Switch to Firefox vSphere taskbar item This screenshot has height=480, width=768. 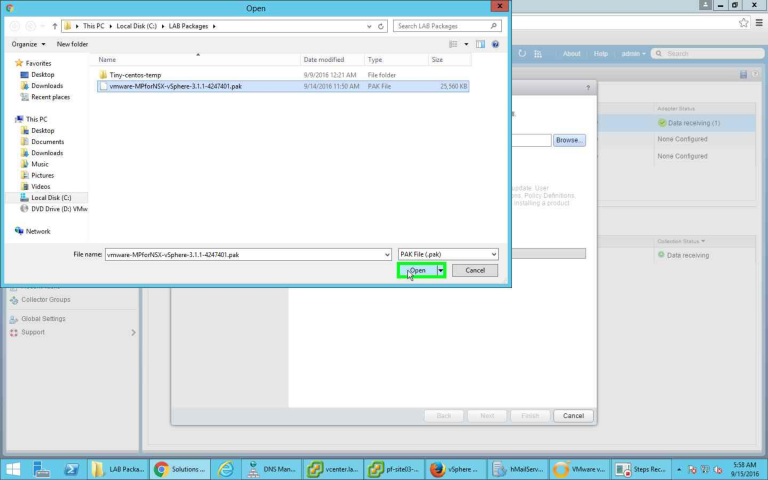click(456, 469)
